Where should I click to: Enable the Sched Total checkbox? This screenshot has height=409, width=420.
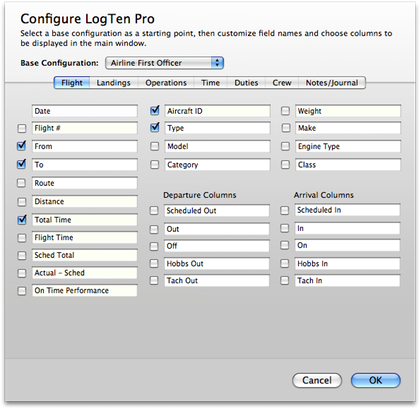coord(22,255)
